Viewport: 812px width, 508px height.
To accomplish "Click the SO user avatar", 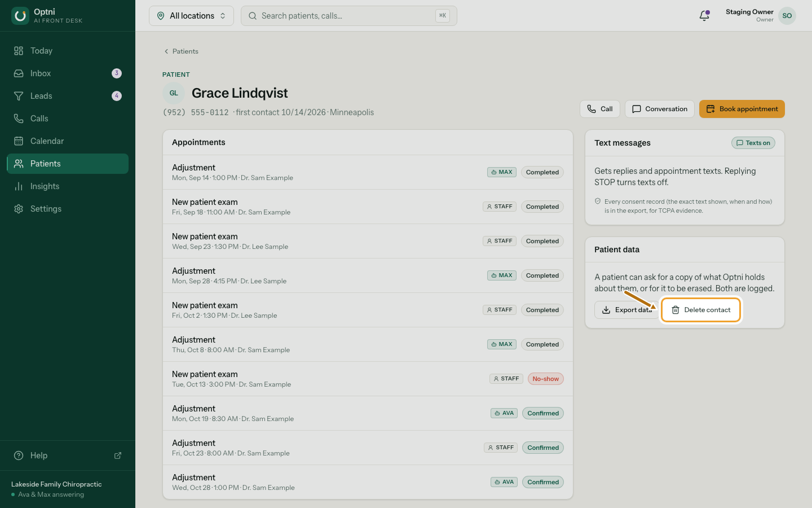I will pos(787,16).
